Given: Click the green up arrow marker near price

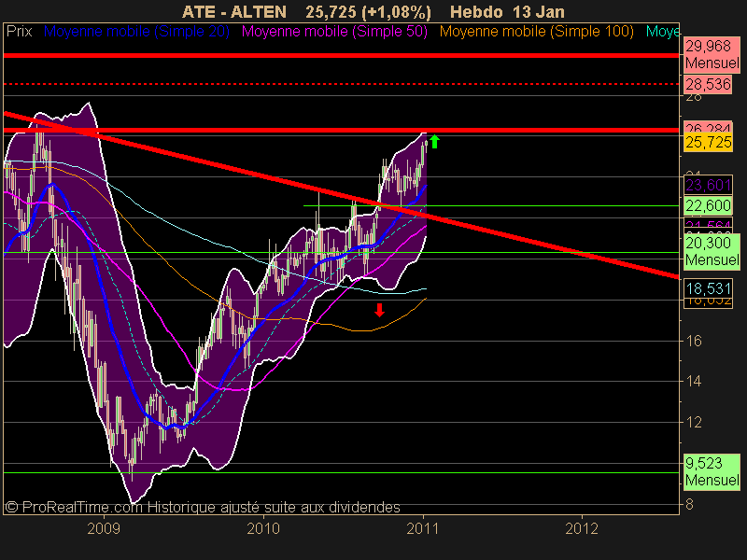Looking at the screenshot, I should coord(434,142).
